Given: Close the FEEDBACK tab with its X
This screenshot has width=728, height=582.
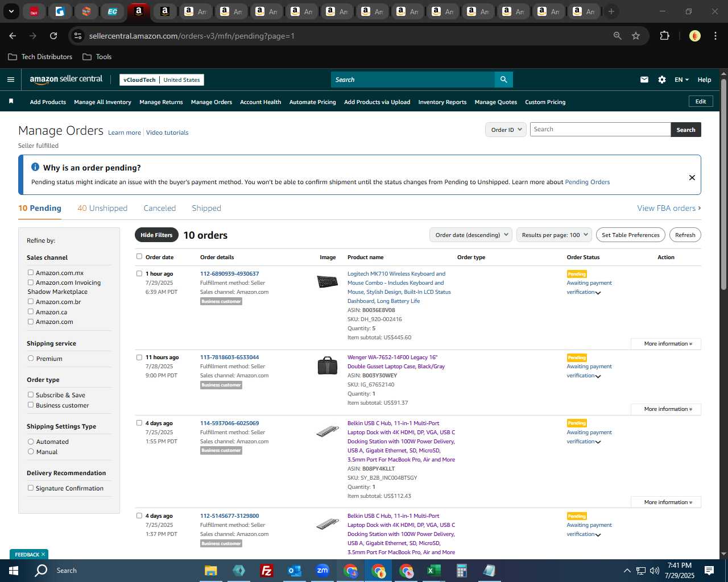Looking at the screenshot, I should tap(43, 554).
